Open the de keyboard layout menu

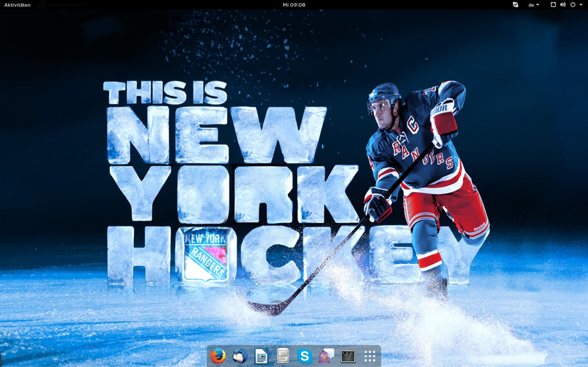pos(534,5)
